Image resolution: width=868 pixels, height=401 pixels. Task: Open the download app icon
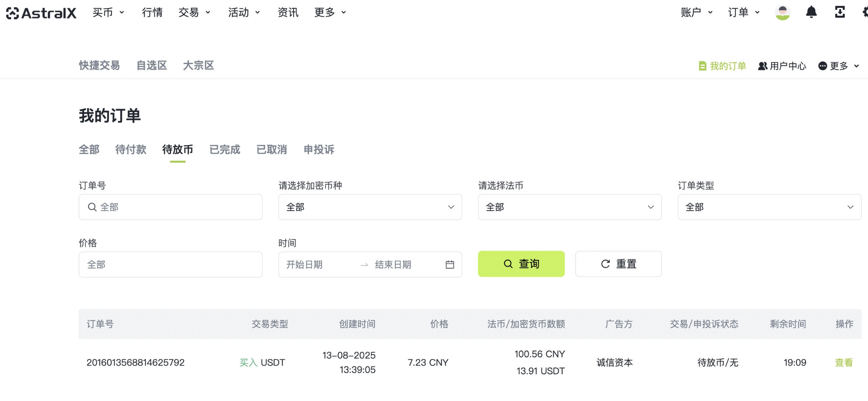pos(840,12)
